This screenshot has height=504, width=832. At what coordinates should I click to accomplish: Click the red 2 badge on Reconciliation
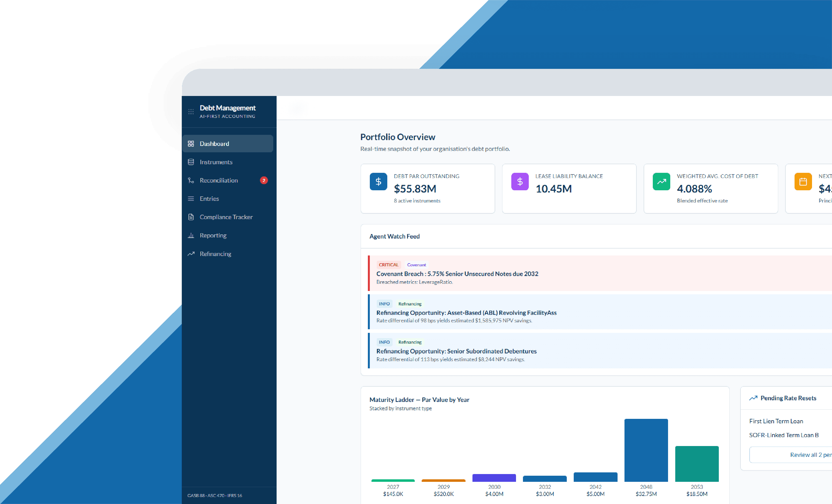coord(264,180)
